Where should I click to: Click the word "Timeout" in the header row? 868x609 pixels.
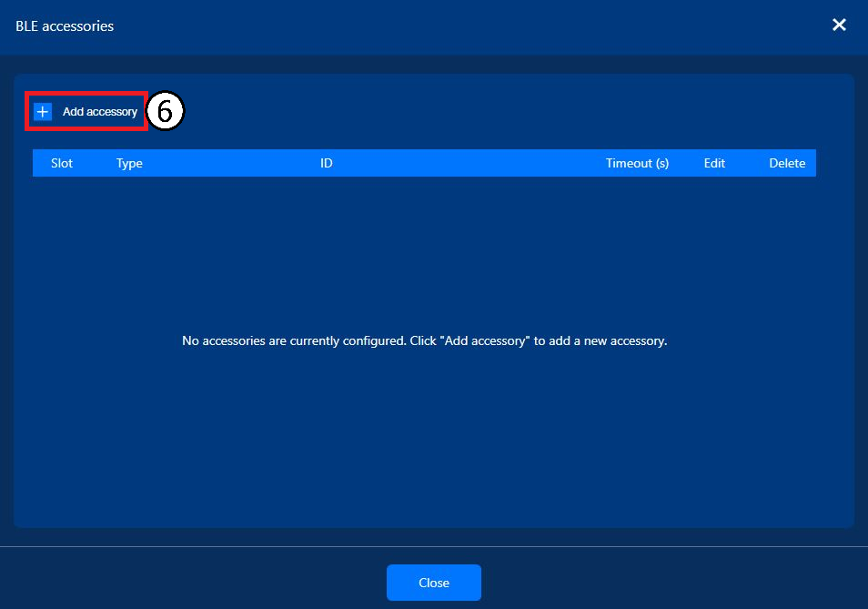[629, 163]
